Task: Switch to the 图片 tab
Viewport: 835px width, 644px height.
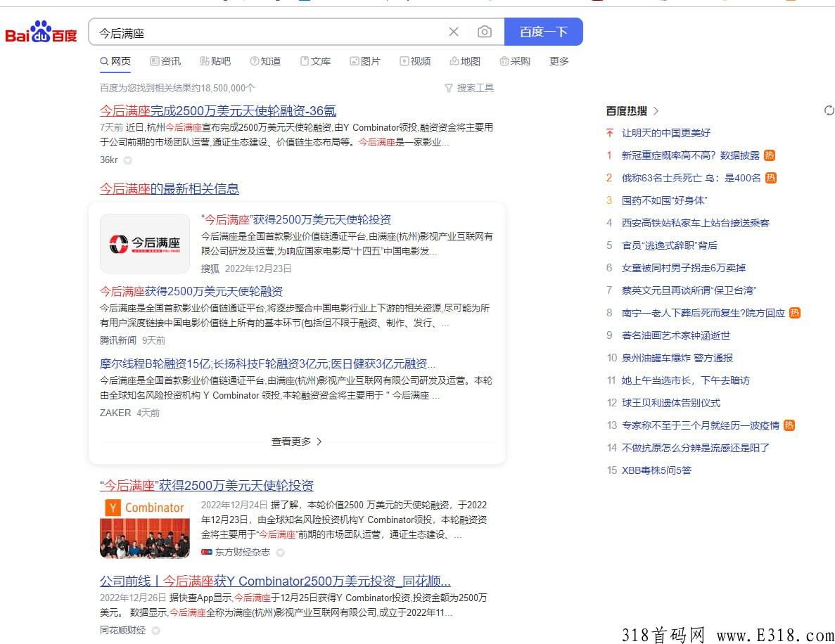Action: [365, 61]
